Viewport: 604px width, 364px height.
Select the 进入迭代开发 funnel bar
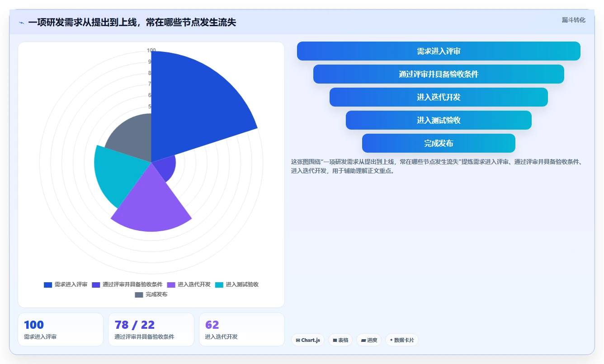pos(439,97)
